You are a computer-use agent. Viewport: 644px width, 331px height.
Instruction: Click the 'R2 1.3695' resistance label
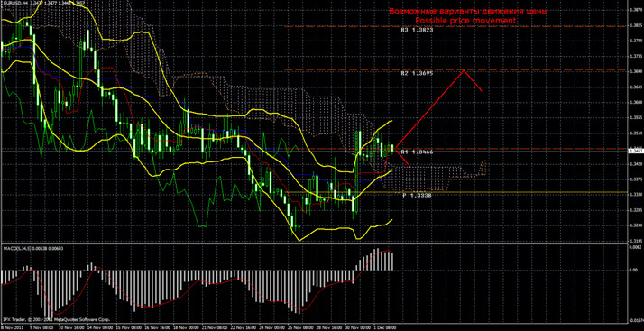tap(418, 75)
